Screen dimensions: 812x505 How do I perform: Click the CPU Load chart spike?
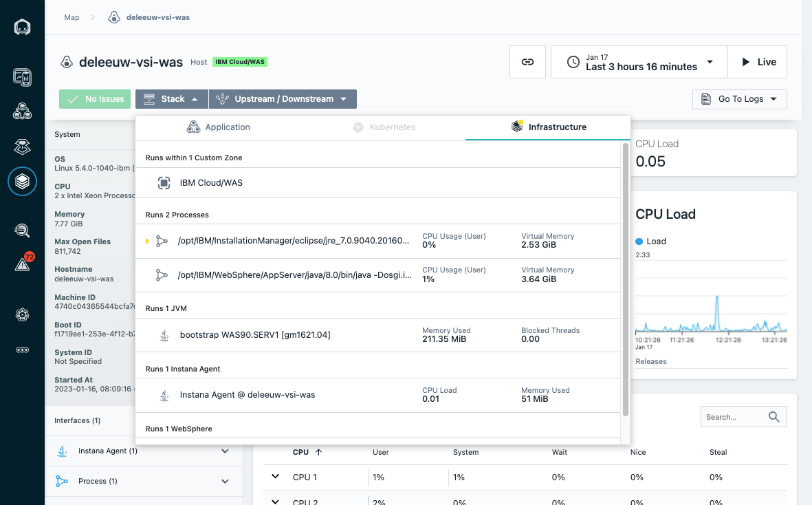pyautogui.click(x=717, y=312)
